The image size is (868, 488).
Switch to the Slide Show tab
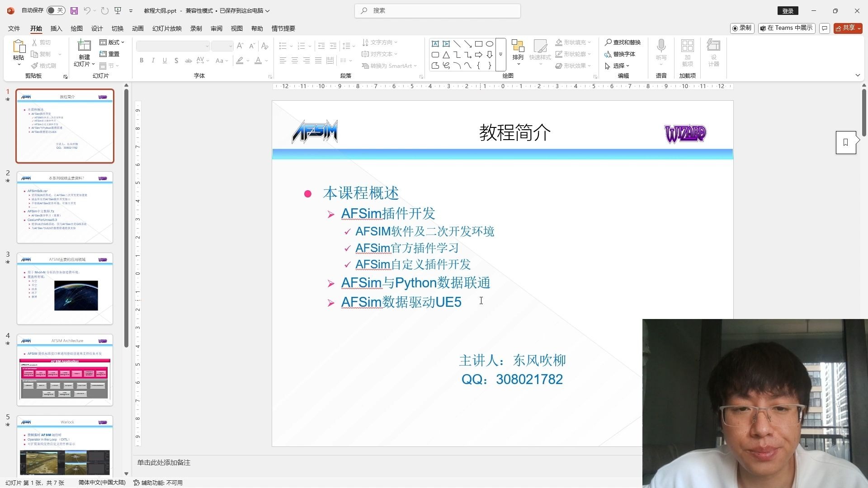(x=167, y=28)
